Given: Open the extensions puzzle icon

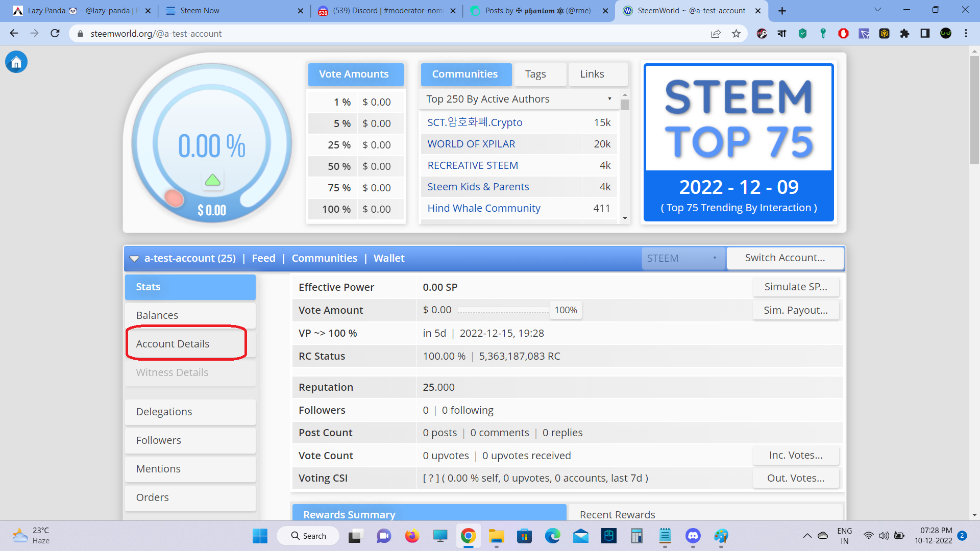Looking at the screenshot, I should click(904, 34).
